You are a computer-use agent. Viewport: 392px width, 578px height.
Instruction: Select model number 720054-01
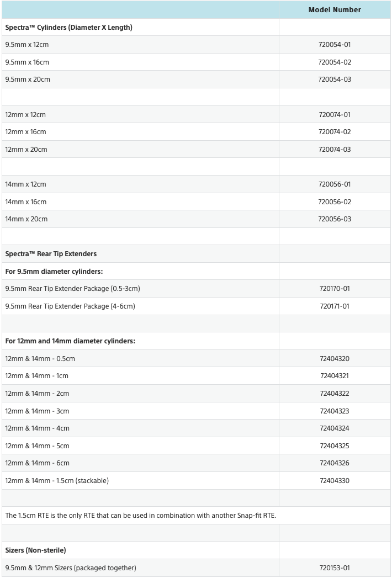point(335,45)
